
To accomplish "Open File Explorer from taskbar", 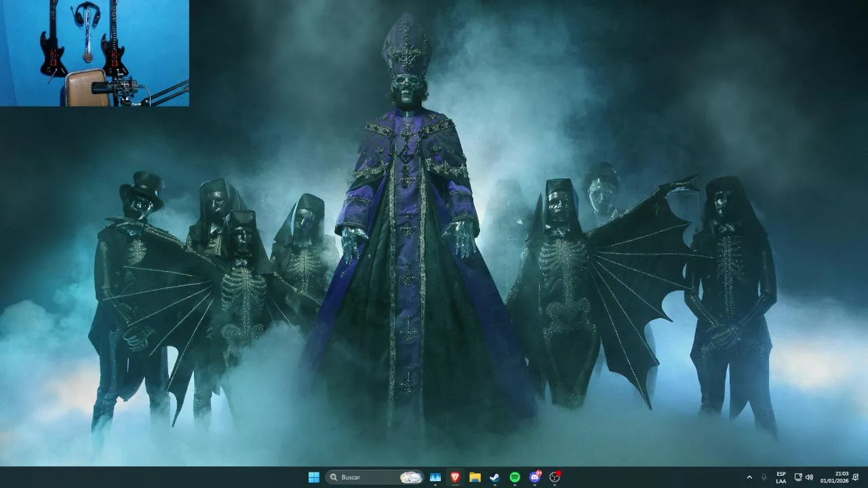I will (475, 477).
